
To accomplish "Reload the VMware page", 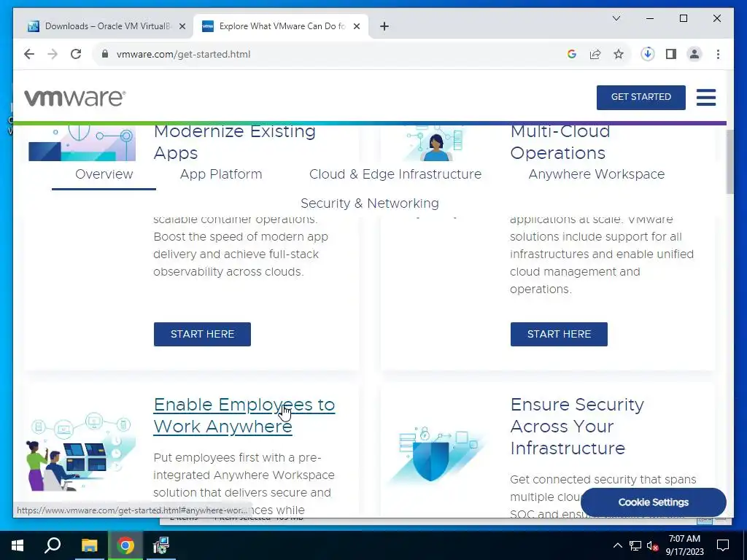I will [x=76, y=54].
